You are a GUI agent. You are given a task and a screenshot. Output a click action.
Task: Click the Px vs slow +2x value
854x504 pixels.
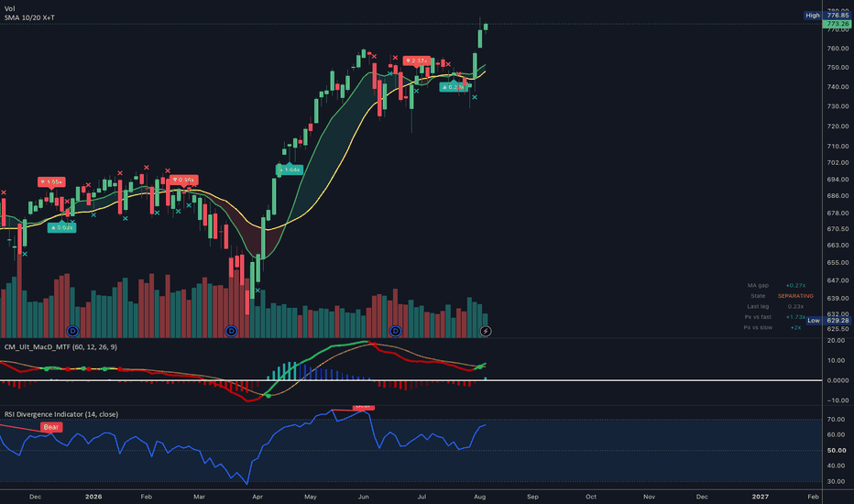tap(795, 327)
